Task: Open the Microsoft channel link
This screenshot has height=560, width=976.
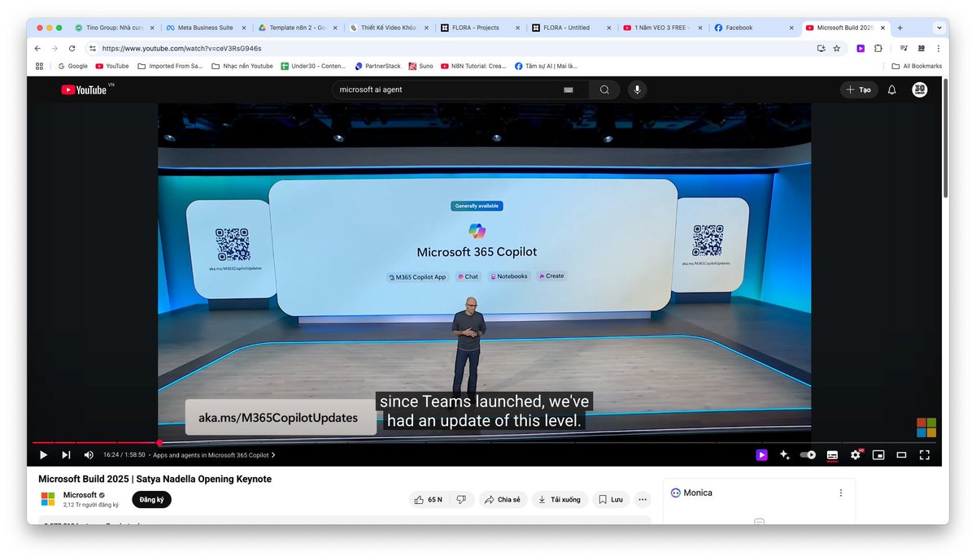Action: coord(80,495)
